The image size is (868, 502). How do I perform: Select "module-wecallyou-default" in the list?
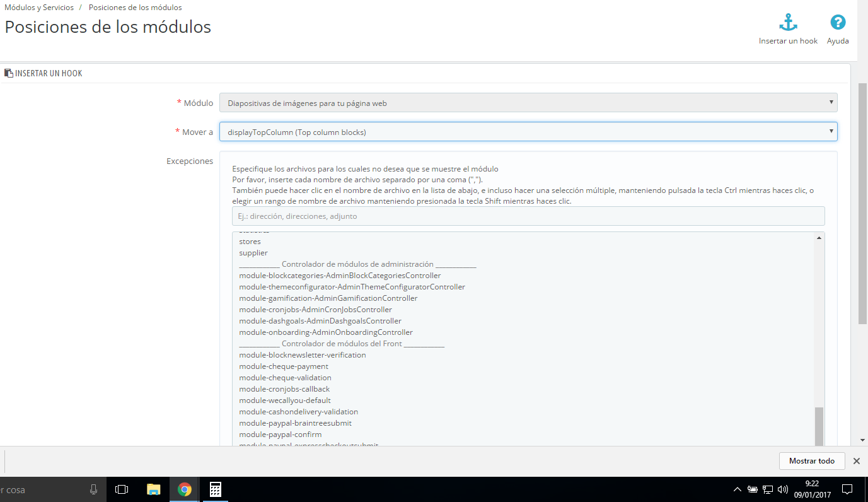point(285,400)
